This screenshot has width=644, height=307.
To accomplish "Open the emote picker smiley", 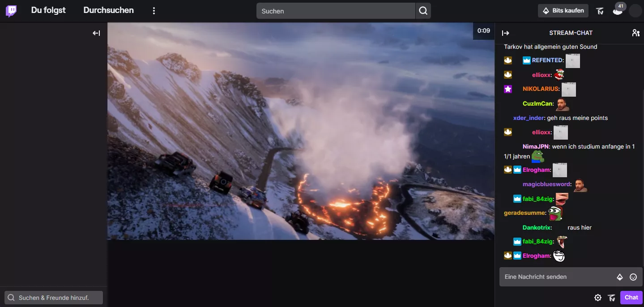I will (x=633, y=277).
